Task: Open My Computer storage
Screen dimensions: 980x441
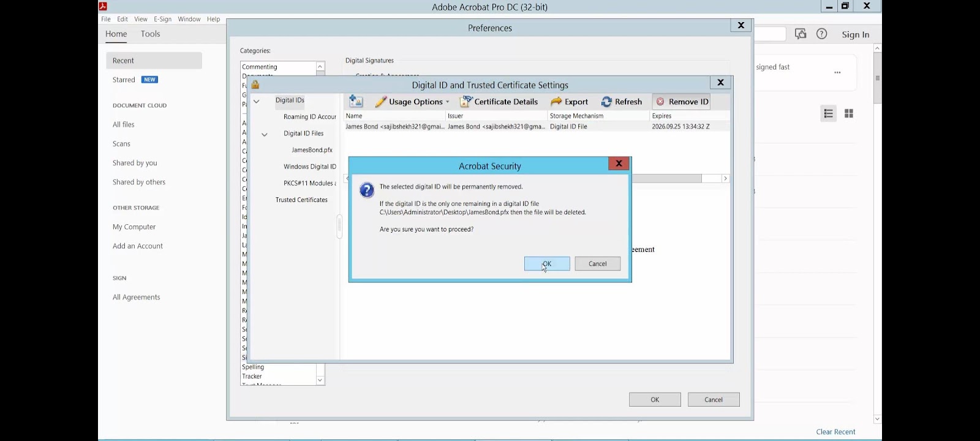Action: click(x=134, y=227)
